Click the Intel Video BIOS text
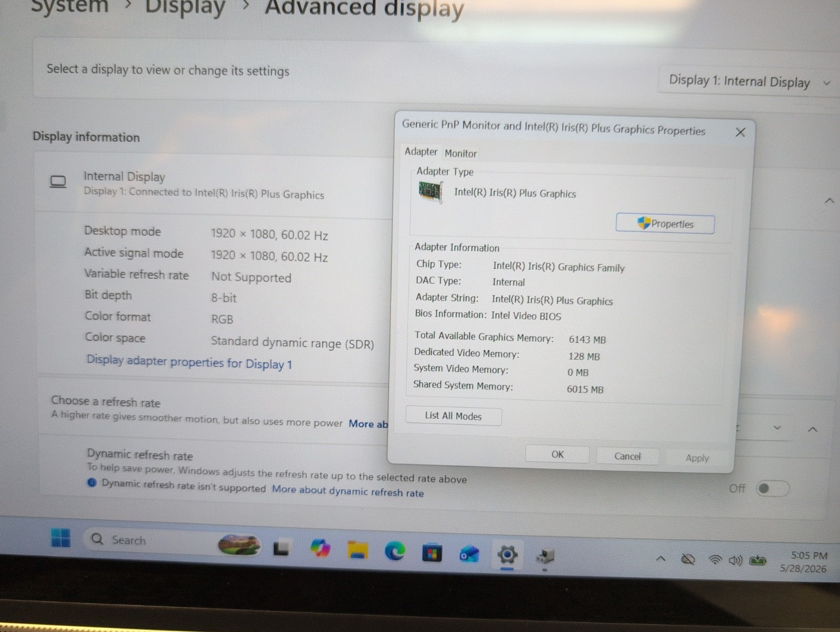This screenshot has width=840, height=632. pyautogui.click(x=526, y=316)
